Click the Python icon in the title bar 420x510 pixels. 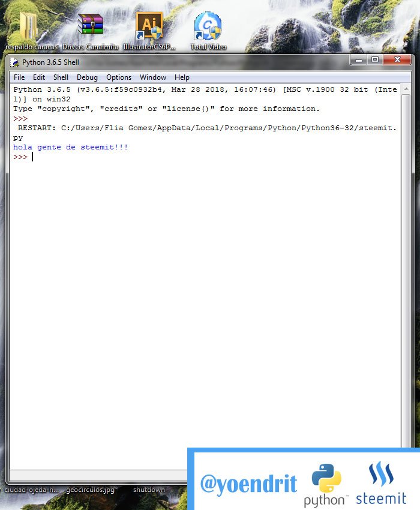pos(14,62)
